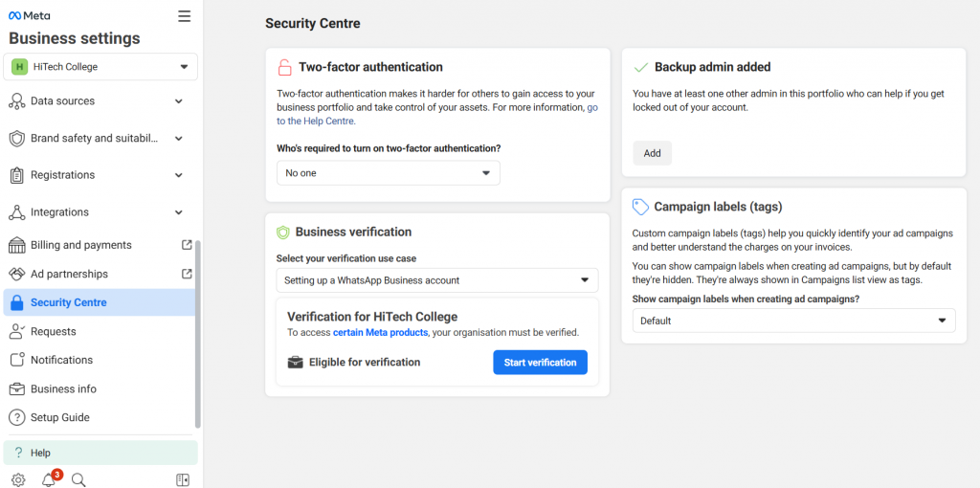Click the briefcase icon beside Eligible for verification
This screenshot has height=488, width=980.
[x=295, y=363]
